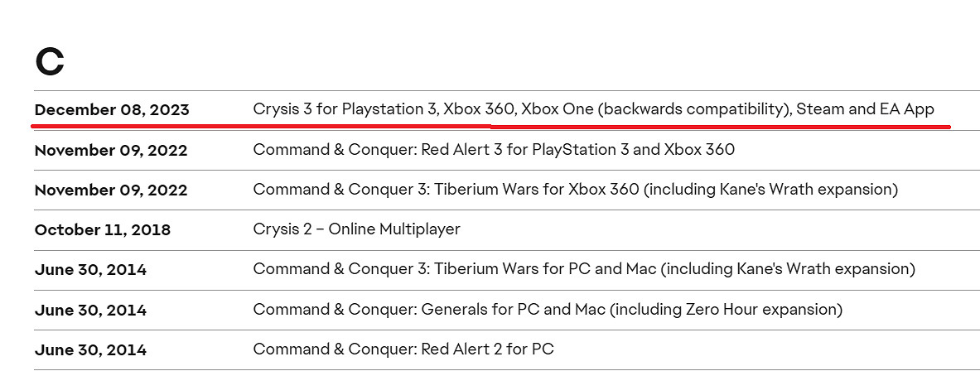Click the Steam and EA App text
Viewport: 980px width, 371px height.
(865, 109)
